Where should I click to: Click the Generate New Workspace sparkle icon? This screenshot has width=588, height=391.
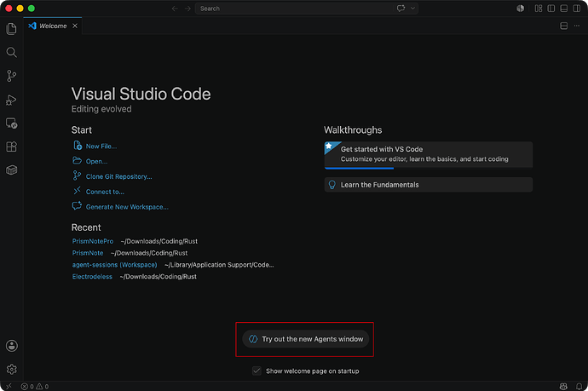click(77, 206)
